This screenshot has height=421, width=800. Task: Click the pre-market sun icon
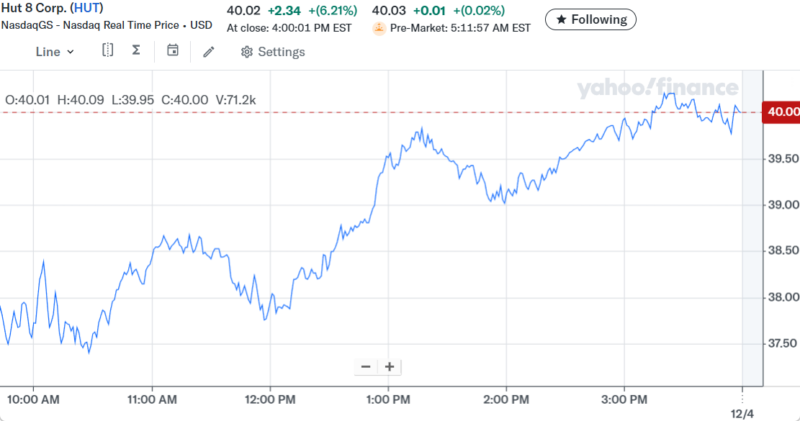pyautogui.click(x=379, y=28)
